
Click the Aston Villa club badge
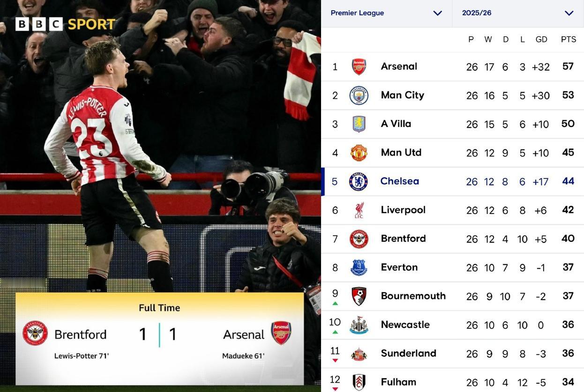click(x=359, y=124)
